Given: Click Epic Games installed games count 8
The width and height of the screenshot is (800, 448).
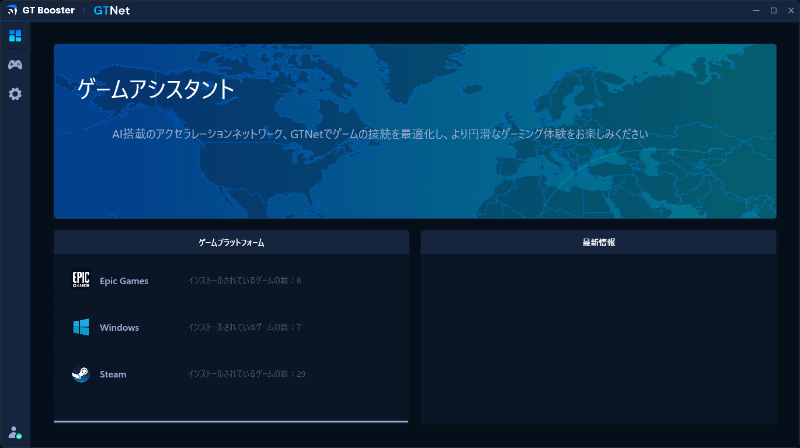Looking at the screenshot, I should pos(244,280).
